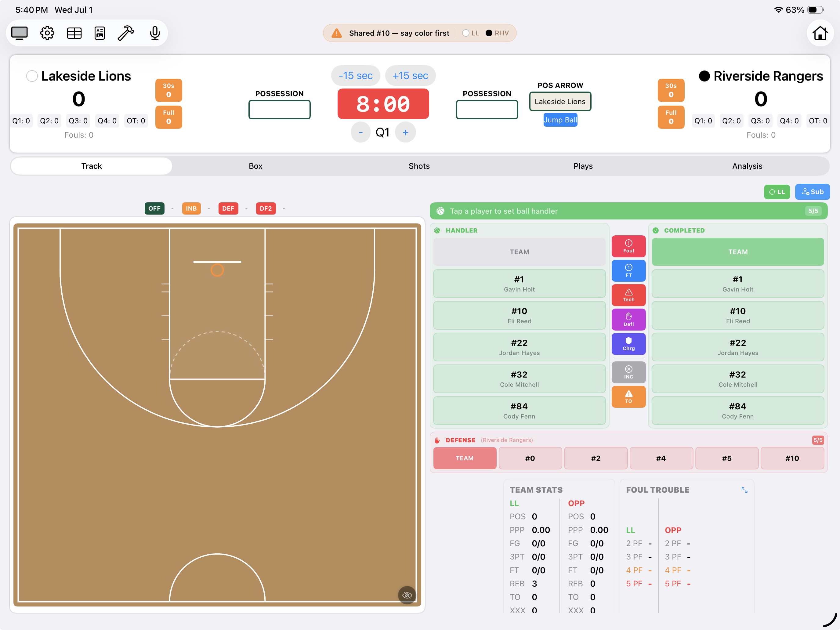840x630 pixels.
Task: Set #1 Gavin Holt as handler
Action: tap(519, 284)
